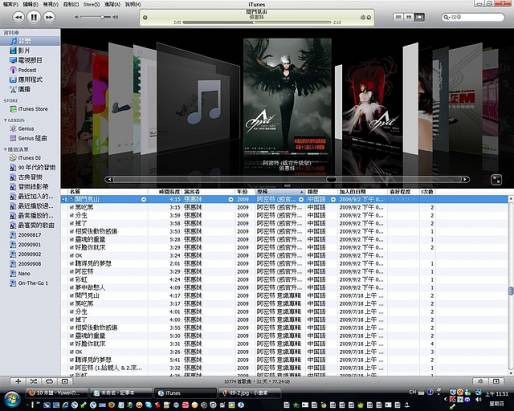The image size is (514, 411).
Task: Pause the current song
Action: coord(34,17)
